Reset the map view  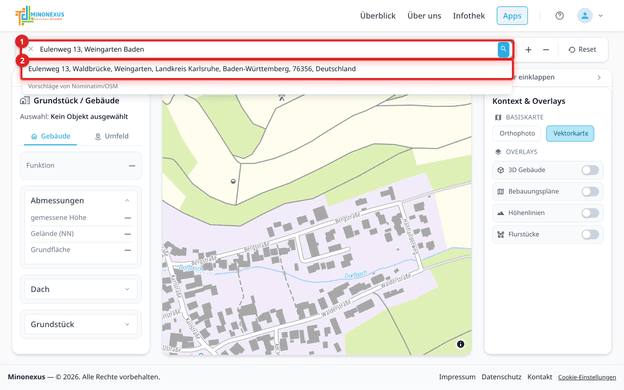582,49
